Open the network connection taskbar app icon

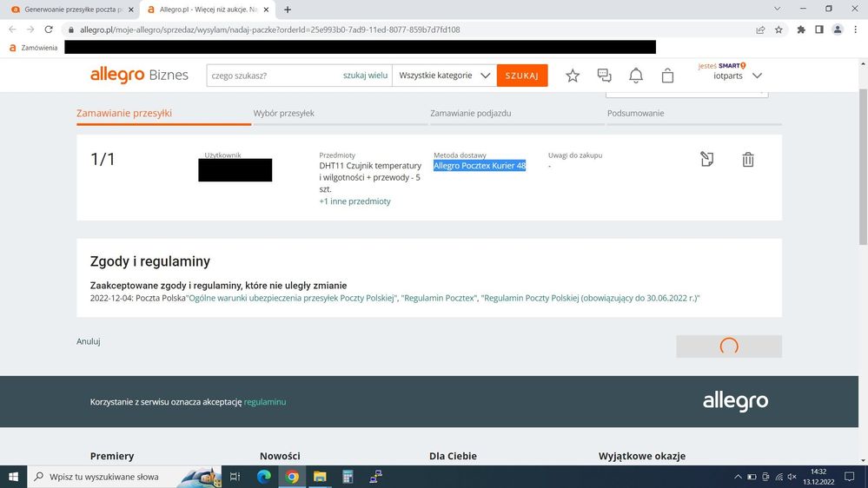pos(376,477)
